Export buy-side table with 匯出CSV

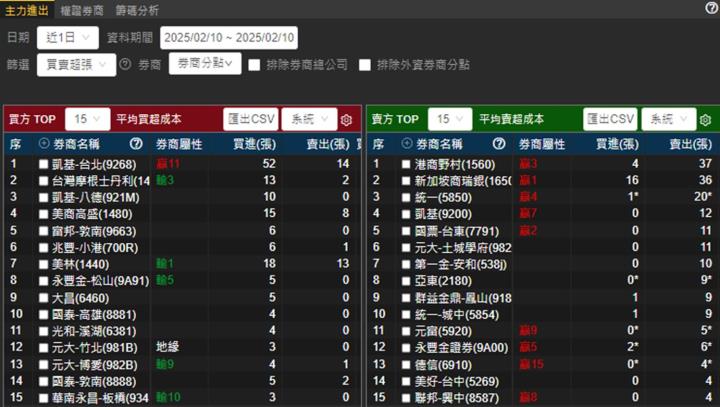tap(251, 119)
